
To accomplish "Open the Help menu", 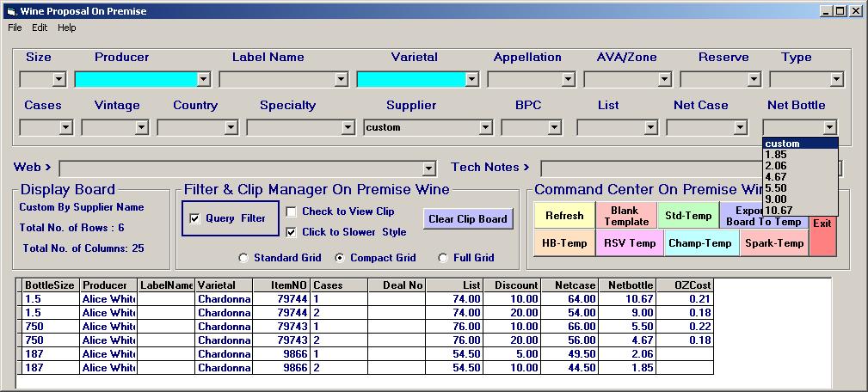I will tap(66, 28).
